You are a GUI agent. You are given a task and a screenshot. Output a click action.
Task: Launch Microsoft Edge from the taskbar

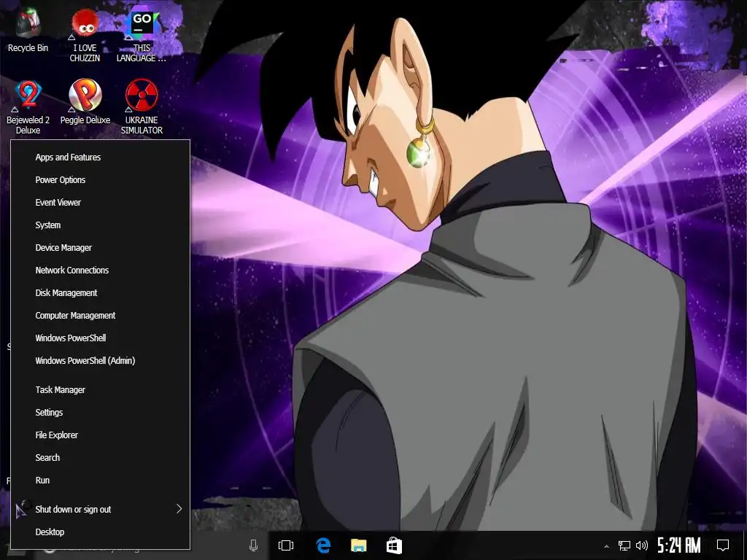point(323,545)
